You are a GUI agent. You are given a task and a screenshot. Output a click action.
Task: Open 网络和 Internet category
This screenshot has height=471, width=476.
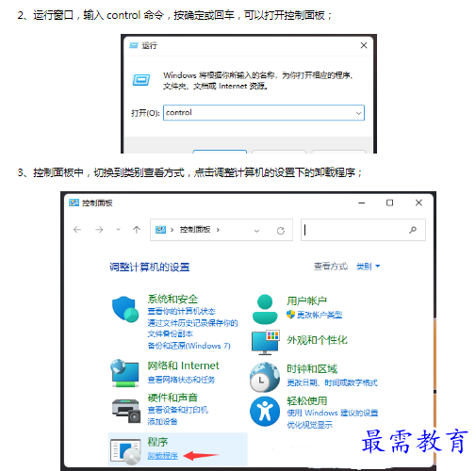click(x=183, y=365)
